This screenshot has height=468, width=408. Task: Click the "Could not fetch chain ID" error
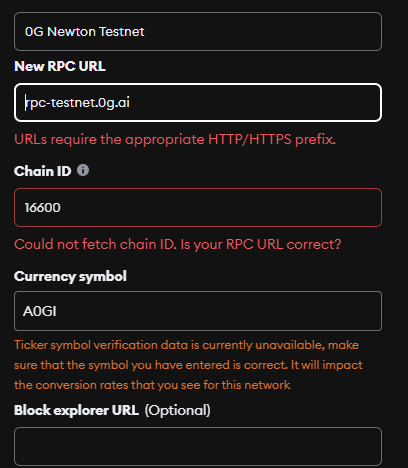coord(178,244)
